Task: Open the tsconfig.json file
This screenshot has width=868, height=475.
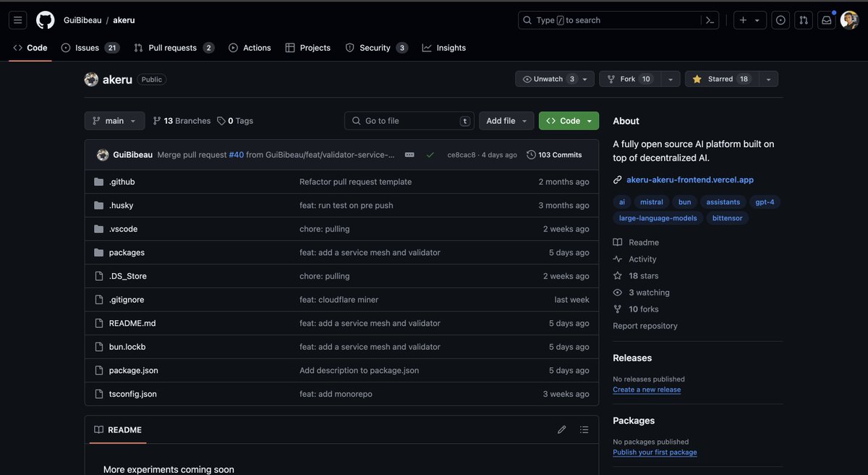Action: pos(133,394)
